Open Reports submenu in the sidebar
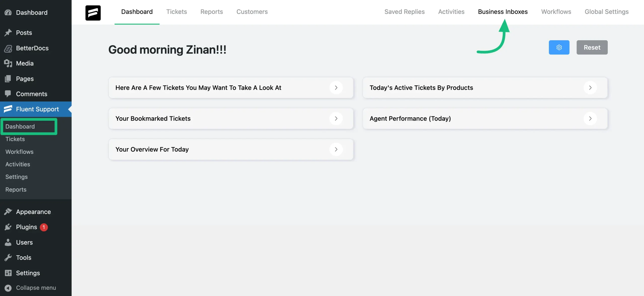The height and width of the screenshot is (296, 644). (x=16, y=189)
